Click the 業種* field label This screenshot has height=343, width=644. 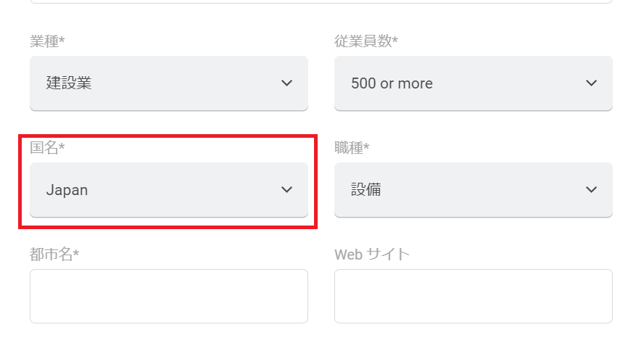tap(47, 41)
